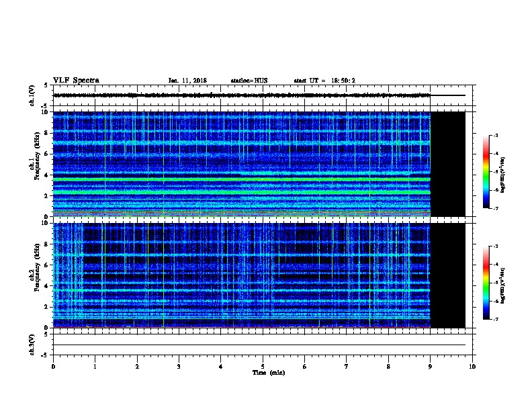This screenshot has width=532, height=411.
Task: Click the "station=HUS" header label
Action: tap(249, 81)
